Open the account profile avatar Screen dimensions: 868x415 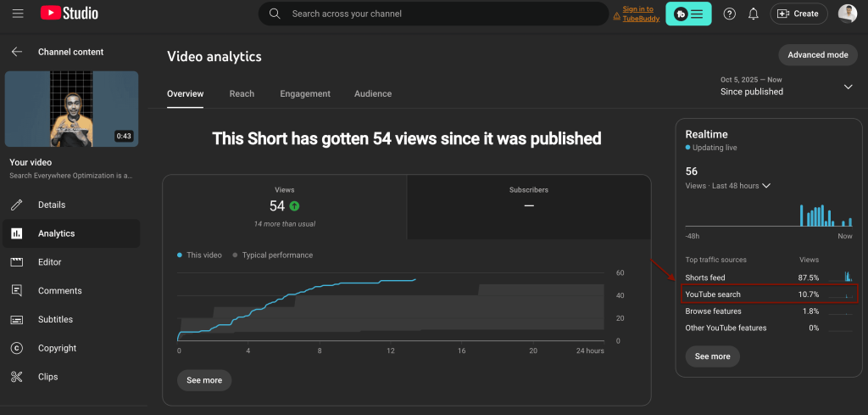coord(848,14)
